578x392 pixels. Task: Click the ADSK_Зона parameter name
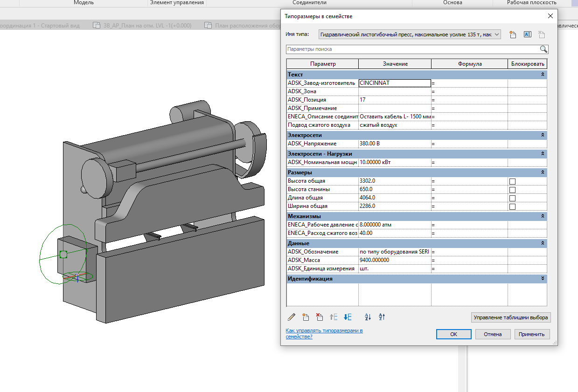(x=302, y=91)
